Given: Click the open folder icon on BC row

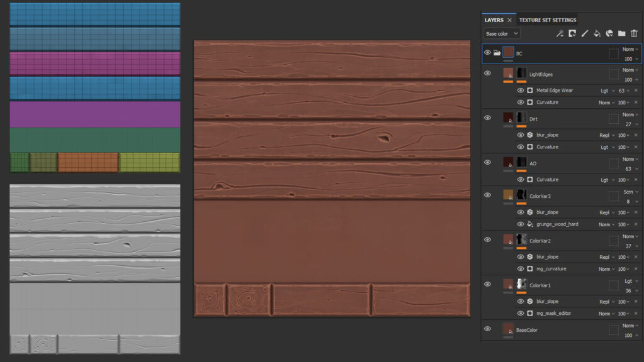Looking at the screenshot, I should 497,53.
